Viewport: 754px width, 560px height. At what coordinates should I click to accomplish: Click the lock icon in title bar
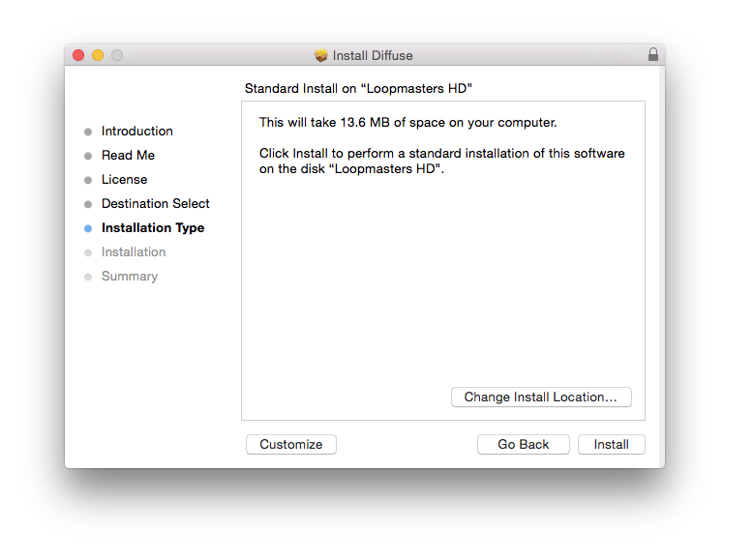coord(652,54)
